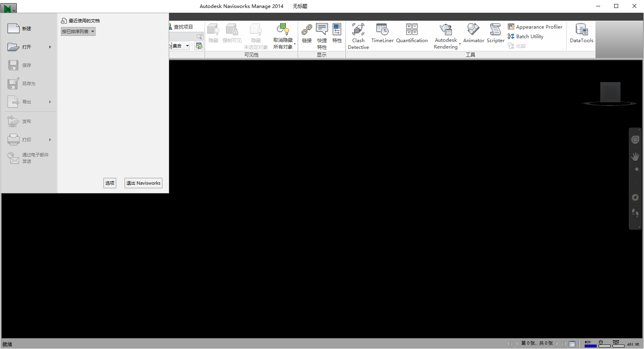
Task: Open Batch Utility
Action: click(526, 36)
